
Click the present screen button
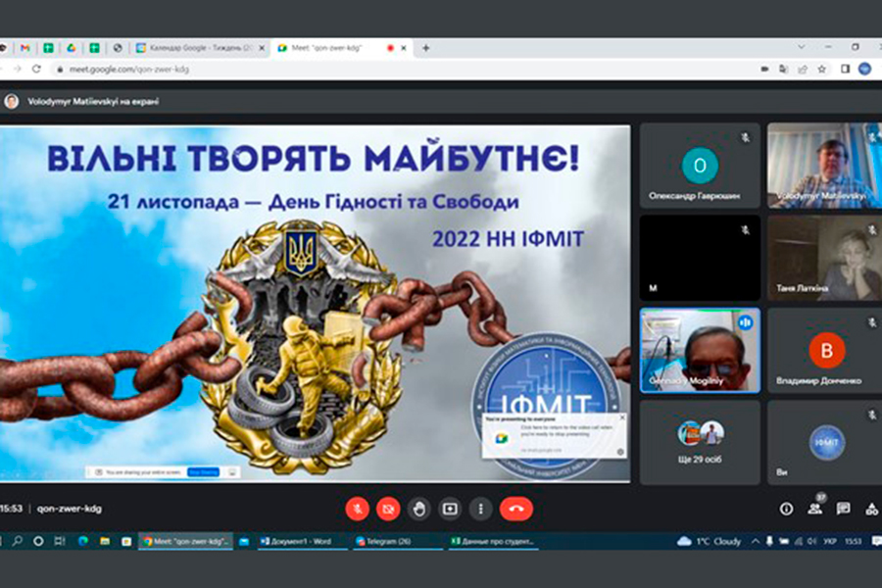tap(450, 510)
